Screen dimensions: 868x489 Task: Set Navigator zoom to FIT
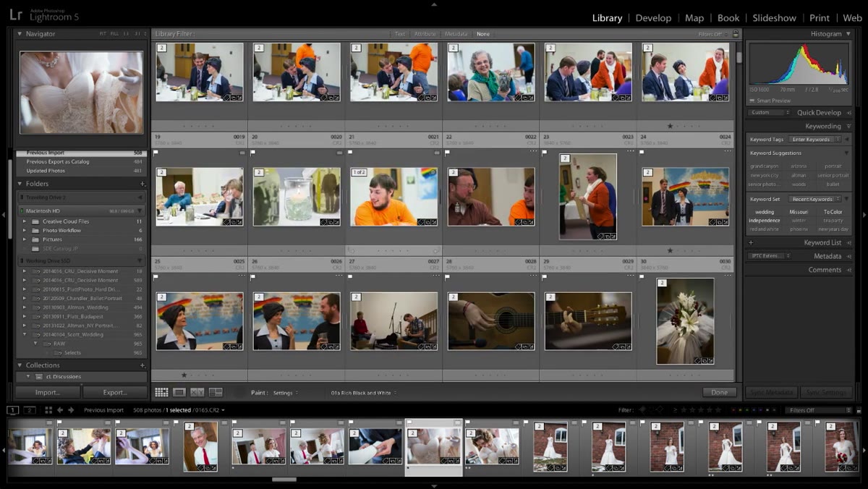103,34
